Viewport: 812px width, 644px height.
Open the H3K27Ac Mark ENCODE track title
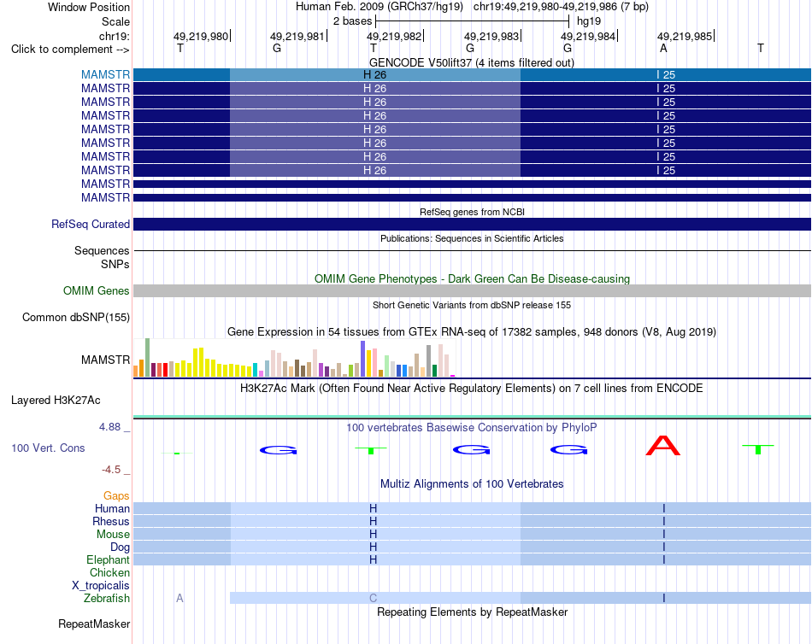472,389
